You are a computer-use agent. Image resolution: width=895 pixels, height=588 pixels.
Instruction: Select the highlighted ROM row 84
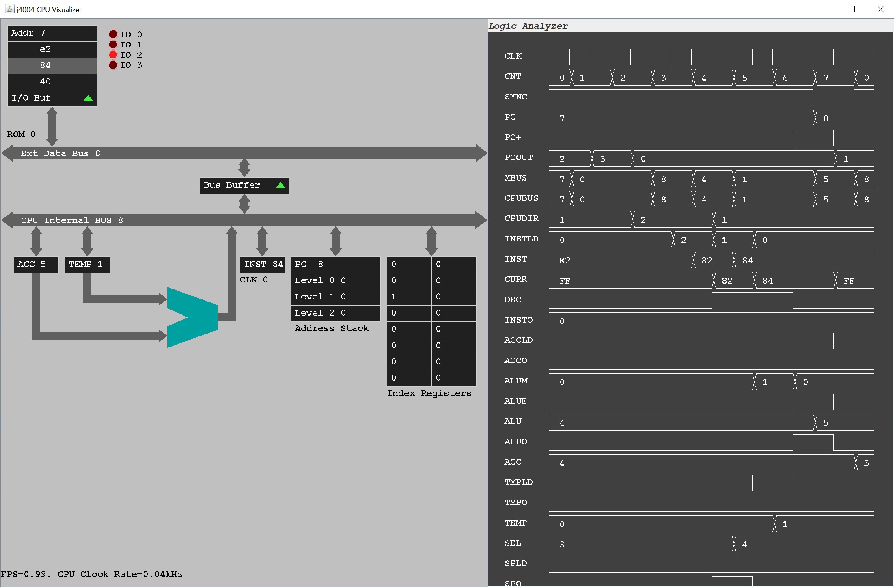point(52,65)
